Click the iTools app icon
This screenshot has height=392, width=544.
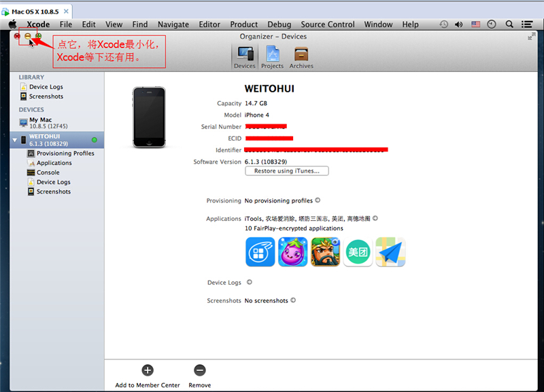(260, 252)
